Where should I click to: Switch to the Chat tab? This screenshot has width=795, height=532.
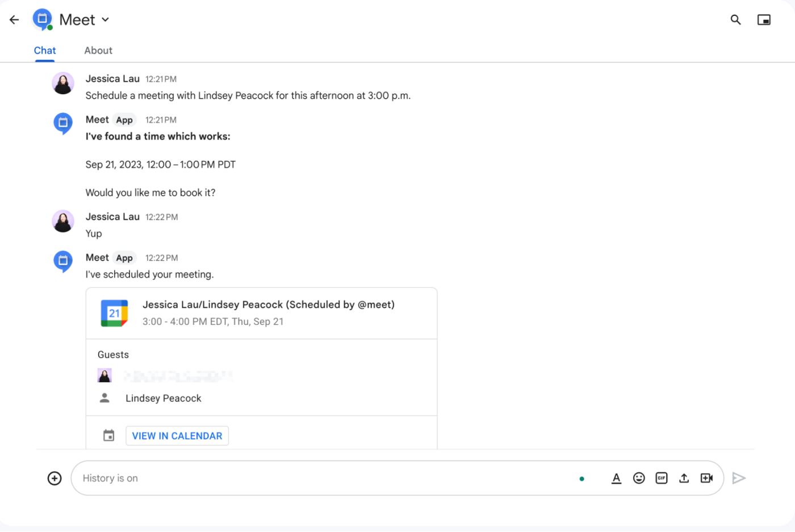tap(45, 51)
